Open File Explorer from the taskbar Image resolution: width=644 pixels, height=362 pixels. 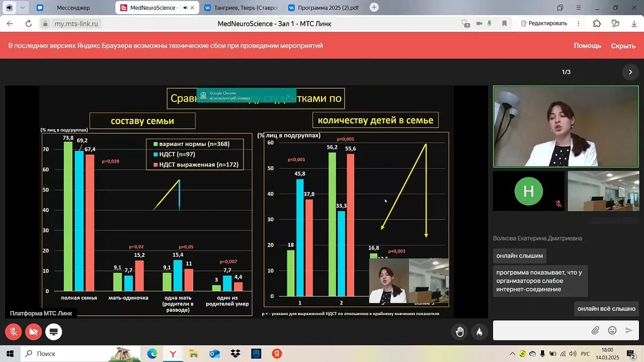(193, 354)
